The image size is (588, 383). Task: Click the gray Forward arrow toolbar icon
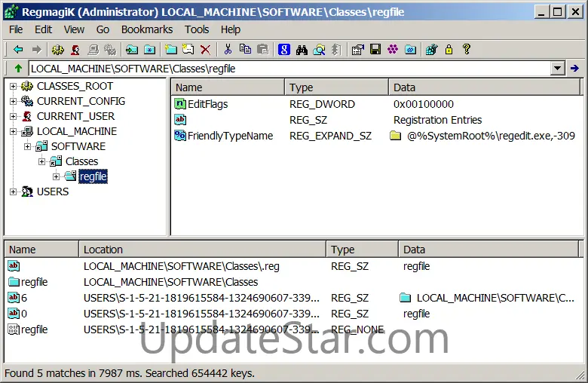(x=37, y=49)
